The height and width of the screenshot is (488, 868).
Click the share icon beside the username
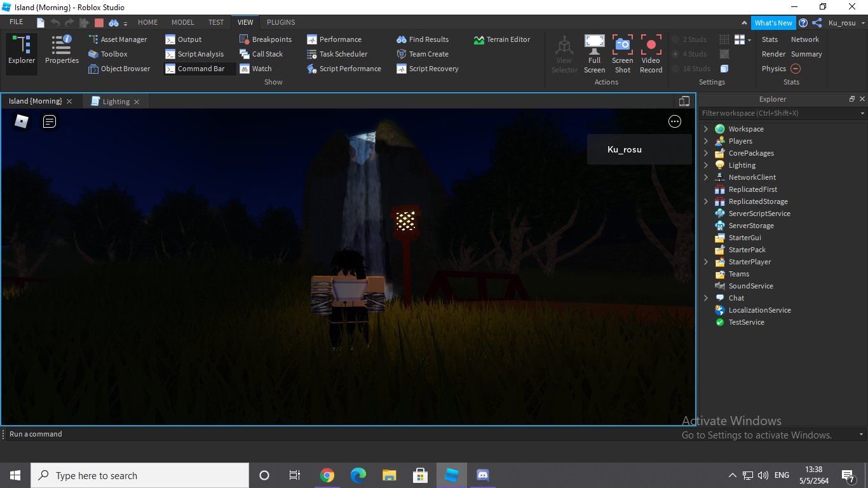point(817,23)
